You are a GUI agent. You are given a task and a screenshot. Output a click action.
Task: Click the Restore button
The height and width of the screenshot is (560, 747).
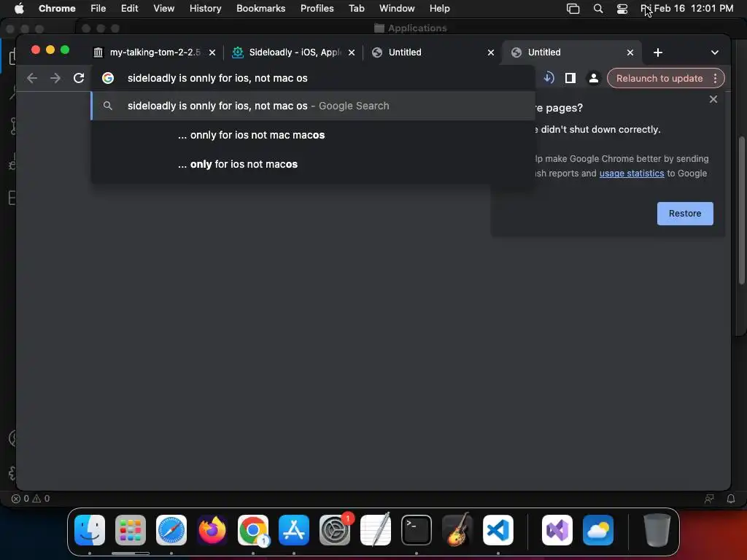(x=685, y=214)
